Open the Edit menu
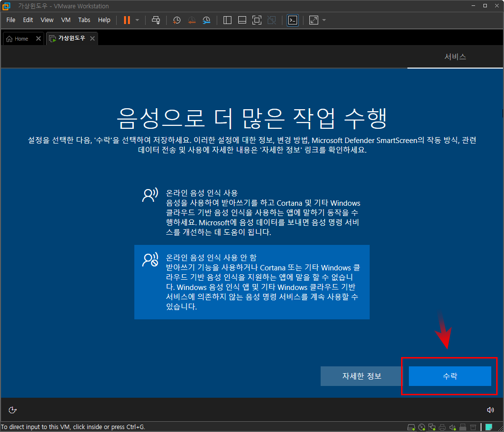Viewport: 504px width, 432px height. pos(28,20)
